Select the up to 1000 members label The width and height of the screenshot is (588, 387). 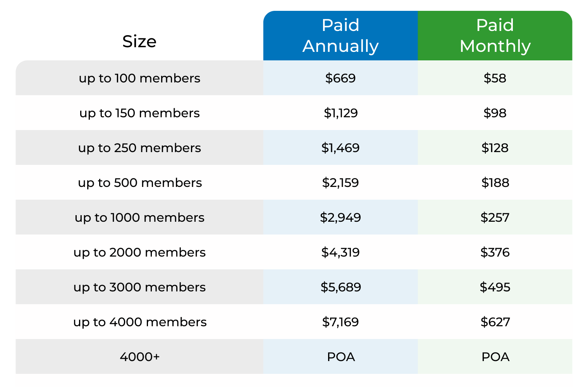click(x=139, y=217)
